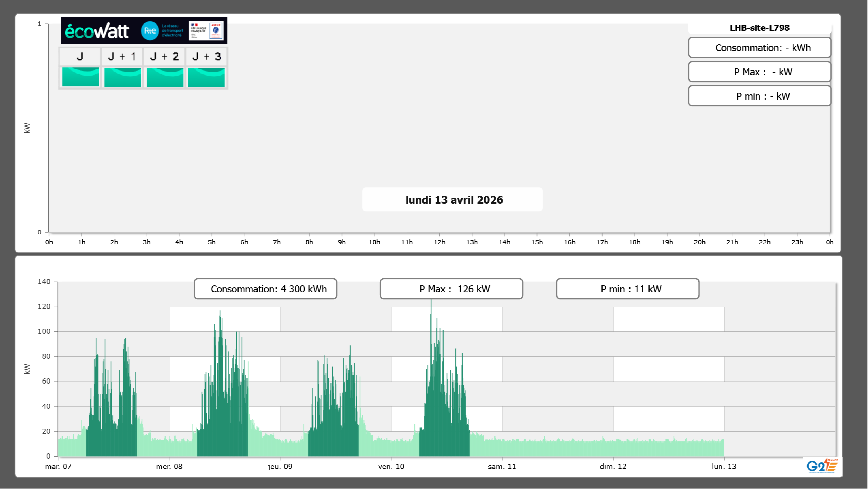Click the écoWatt logo

click(x=97, y=31)
